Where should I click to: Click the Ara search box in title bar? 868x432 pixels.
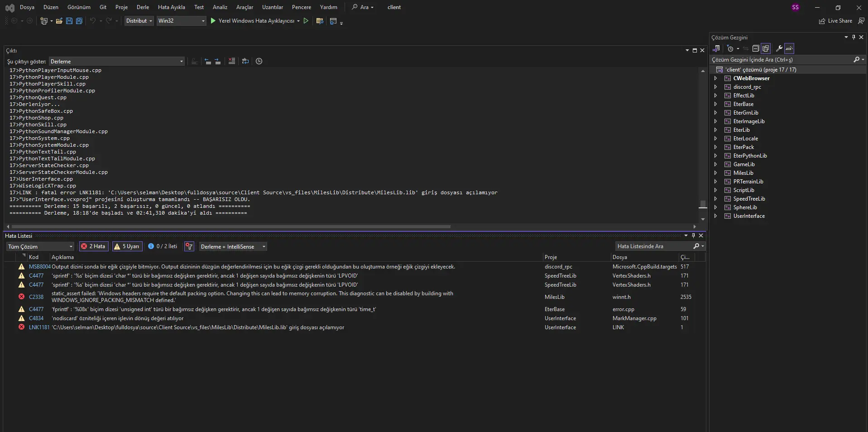coord(363,7)
